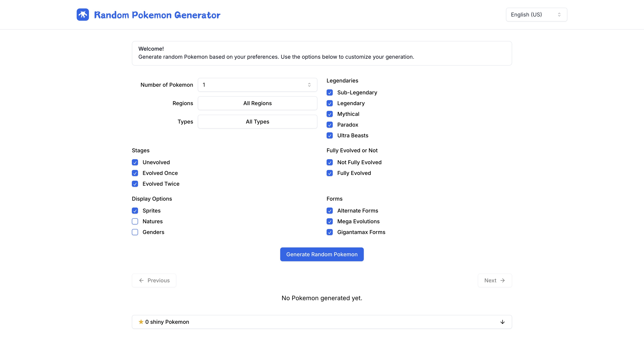This screenshot has width=644, height=356.
Task: Uncheck the Ultra Beasts checkbox
Action: [x=330, y=136]
